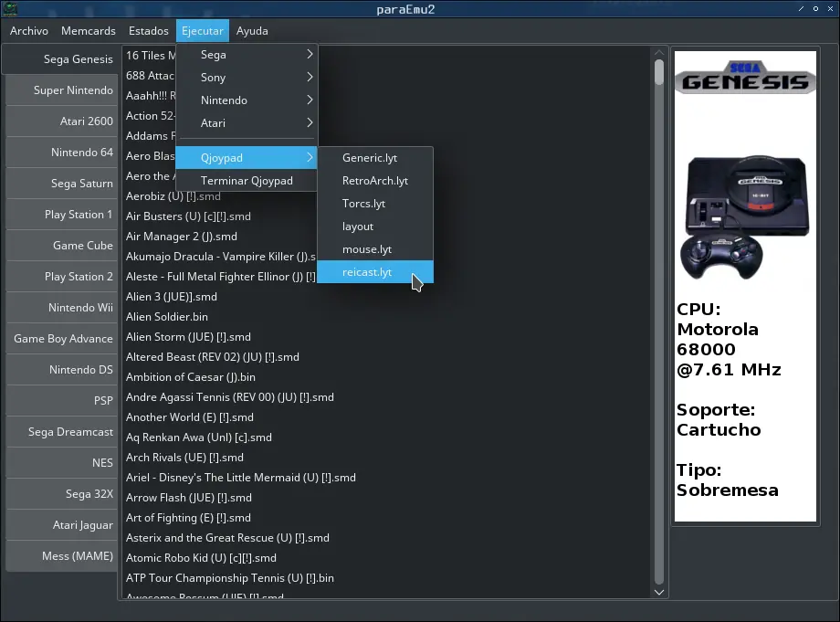Switch to Atari 2600 tab
The image size is (840, 622).
point(62,121)
